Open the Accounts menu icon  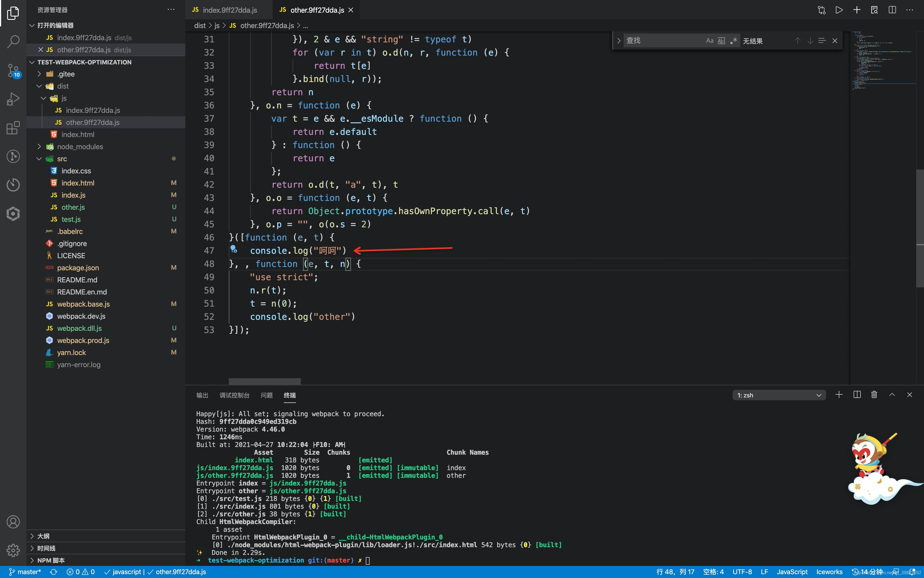[13, 522]
